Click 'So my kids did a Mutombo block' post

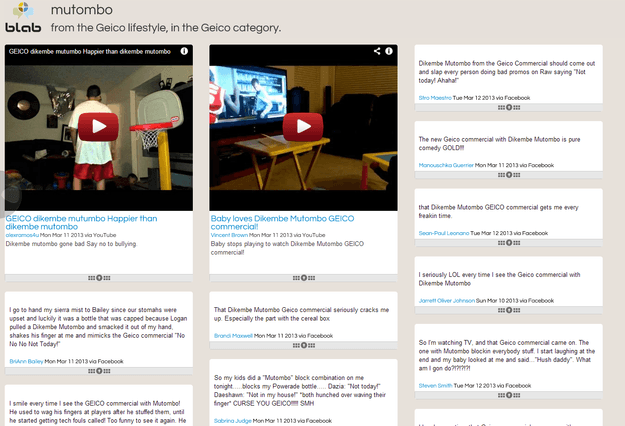[300, 391]
